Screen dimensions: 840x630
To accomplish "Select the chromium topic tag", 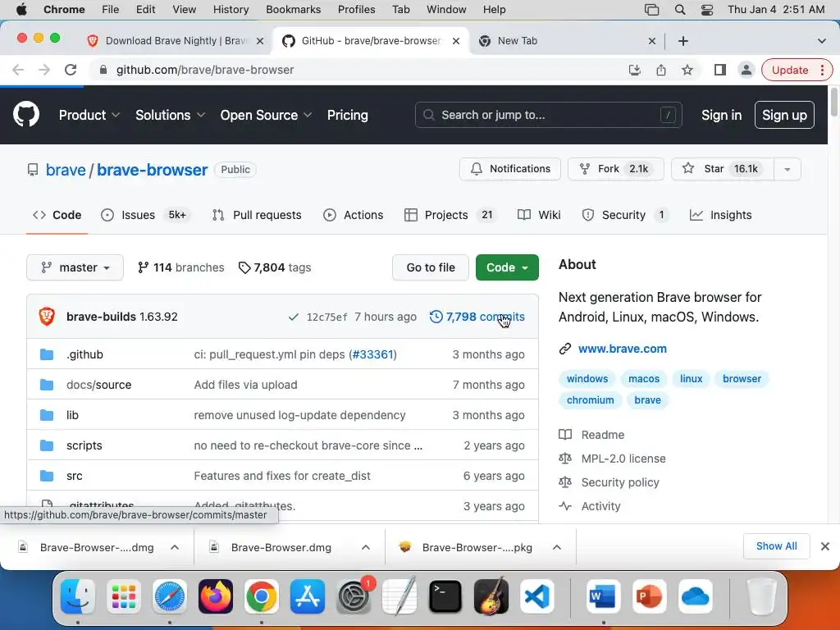I will coord(590,400).
